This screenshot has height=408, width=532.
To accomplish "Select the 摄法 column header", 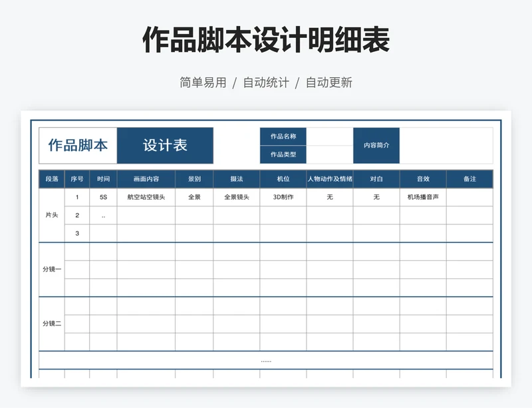I will [237, 179].
